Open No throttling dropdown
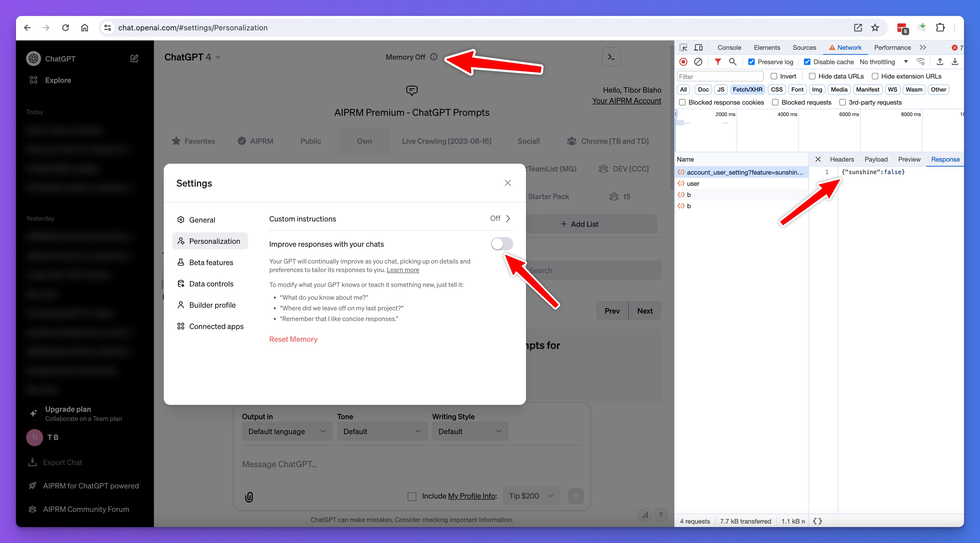The image size is (980, 543). (883, 61)
